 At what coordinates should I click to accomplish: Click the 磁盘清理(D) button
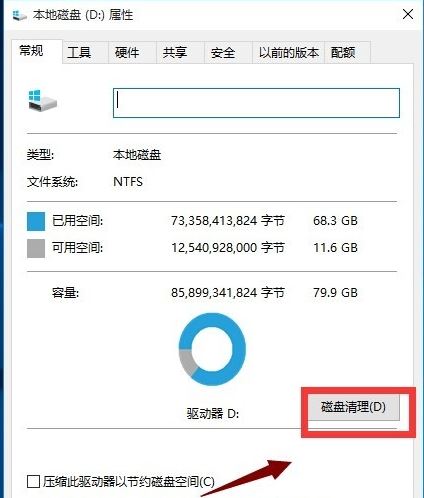coord(353,407)
